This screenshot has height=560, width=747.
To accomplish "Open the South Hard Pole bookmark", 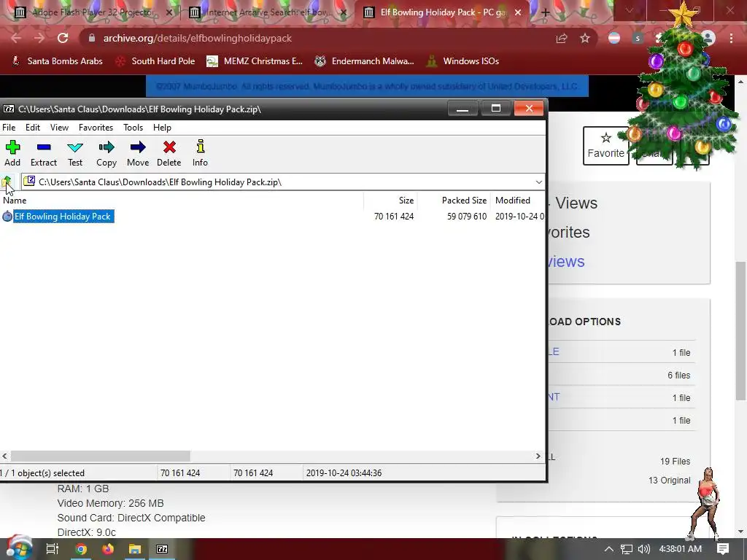I will click(155, 61).
